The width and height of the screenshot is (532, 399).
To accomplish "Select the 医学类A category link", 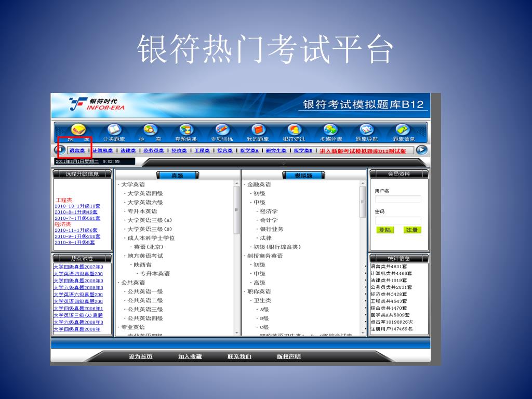I will click(249, 150).
